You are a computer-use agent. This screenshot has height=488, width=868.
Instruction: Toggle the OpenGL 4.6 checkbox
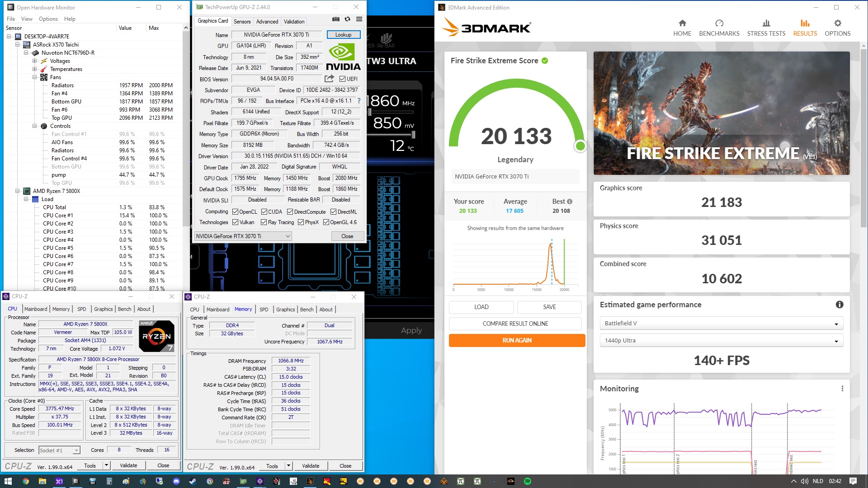click(326, 222)
